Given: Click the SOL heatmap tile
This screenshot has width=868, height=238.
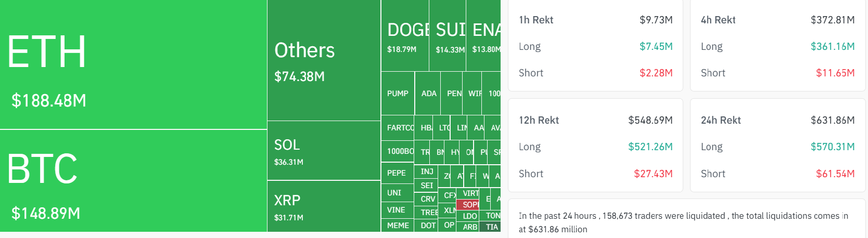Looking at the screenshot, I should 324,151.
